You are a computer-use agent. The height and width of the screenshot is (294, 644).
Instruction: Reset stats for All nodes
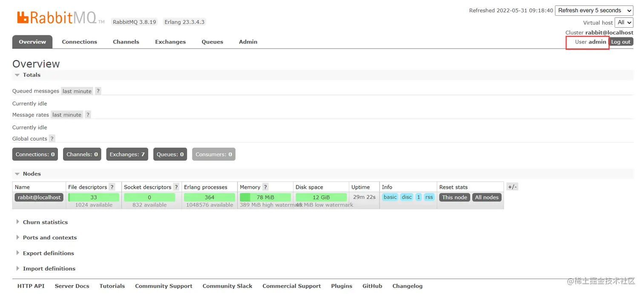[x=487, y=197]
